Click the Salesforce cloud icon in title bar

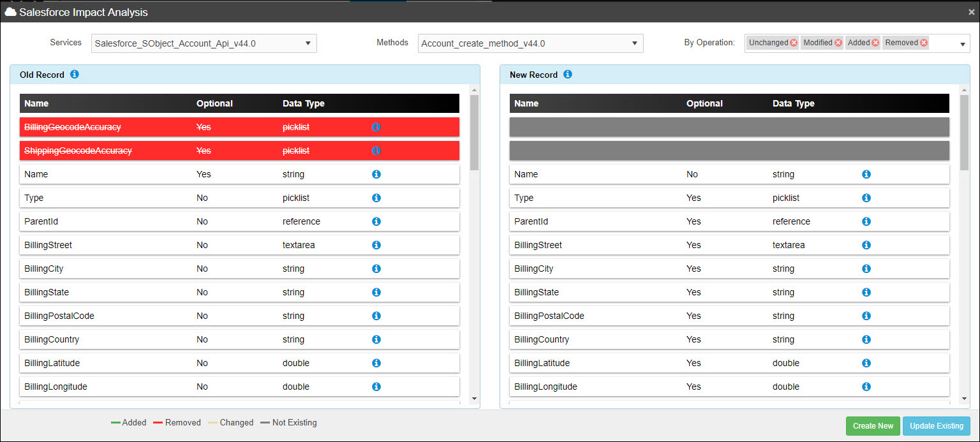pyautogui.click(x=10, y=12)
